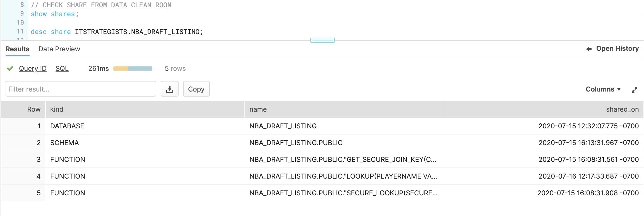The image size is (644, 216).
Task: Click row number 2 cell
Action: pos(23,143)
